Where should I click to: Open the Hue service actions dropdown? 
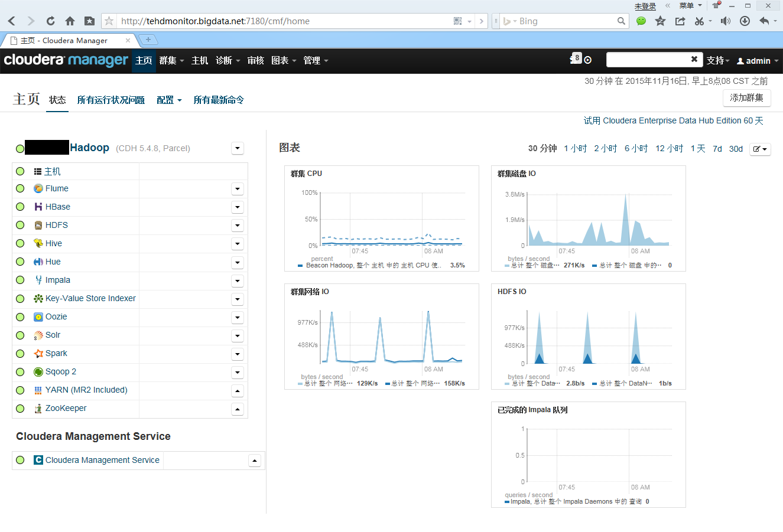click(x=238, y=262)
